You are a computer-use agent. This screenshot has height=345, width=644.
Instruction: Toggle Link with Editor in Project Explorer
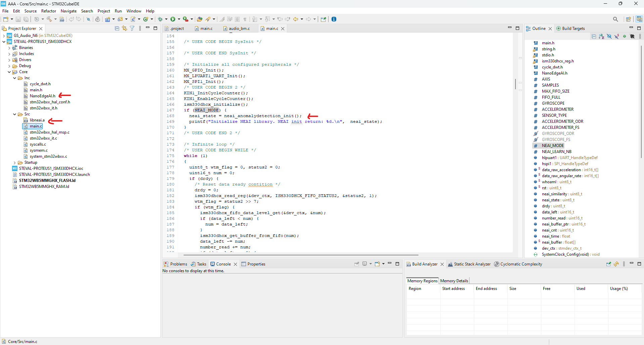125,29
